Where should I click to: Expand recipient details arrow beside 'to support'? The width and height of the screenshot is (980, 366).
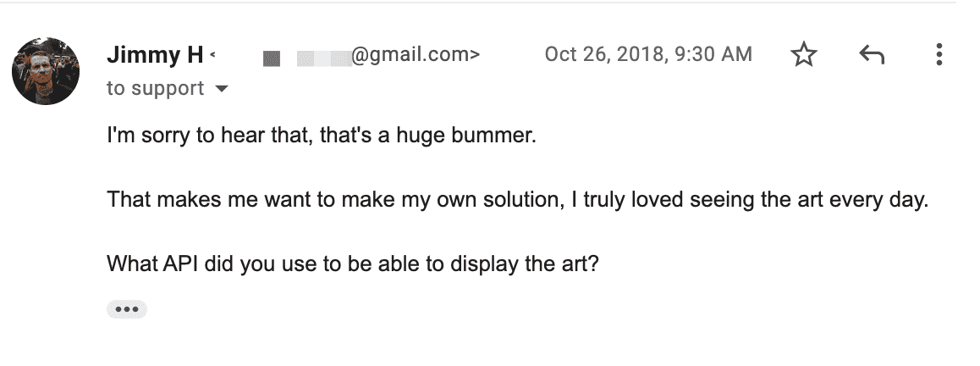[221, 89]
